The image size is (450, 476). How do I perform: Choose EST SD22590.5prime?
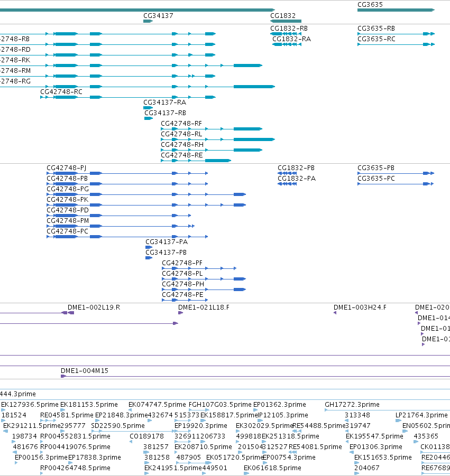[117, 426]
